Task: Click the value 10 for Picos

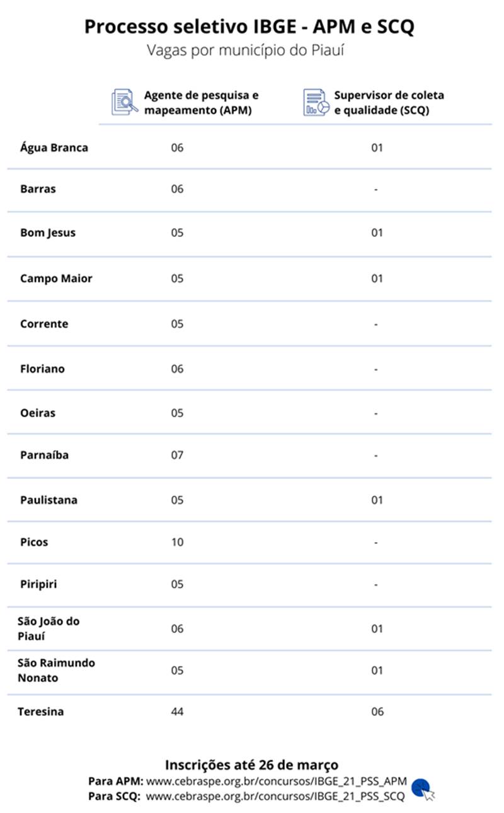Action: click(177, 542)
